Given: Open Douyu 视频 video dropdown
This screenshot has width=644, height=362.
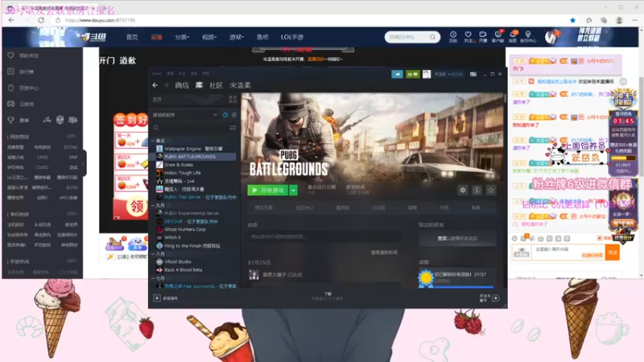Looking at the screenshot, I should point(209,37).
